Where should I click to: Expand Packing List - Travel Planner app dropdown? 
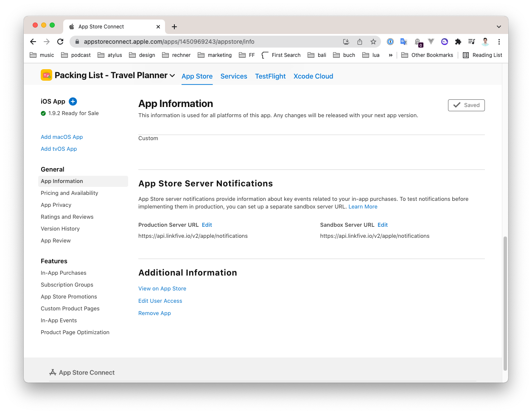pyautogui.click(x=115, y=75)
